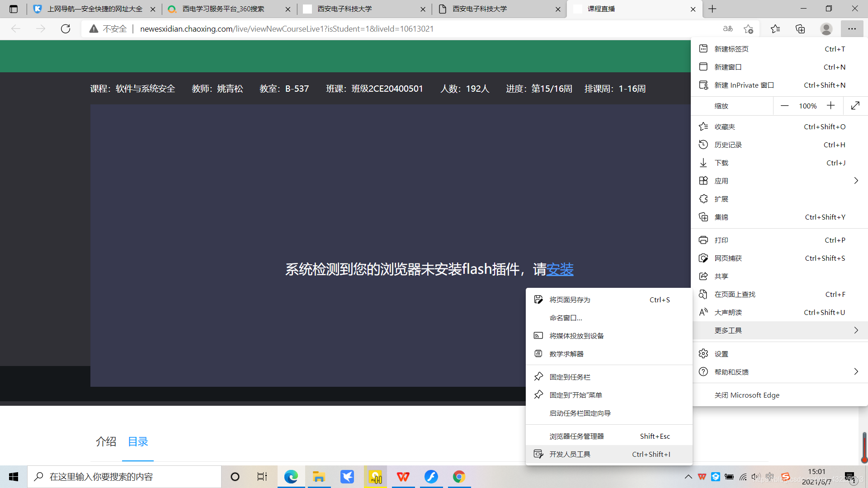Enter full screen via zoom row arrow icon
Screen dimensions: 868x488
855,106
